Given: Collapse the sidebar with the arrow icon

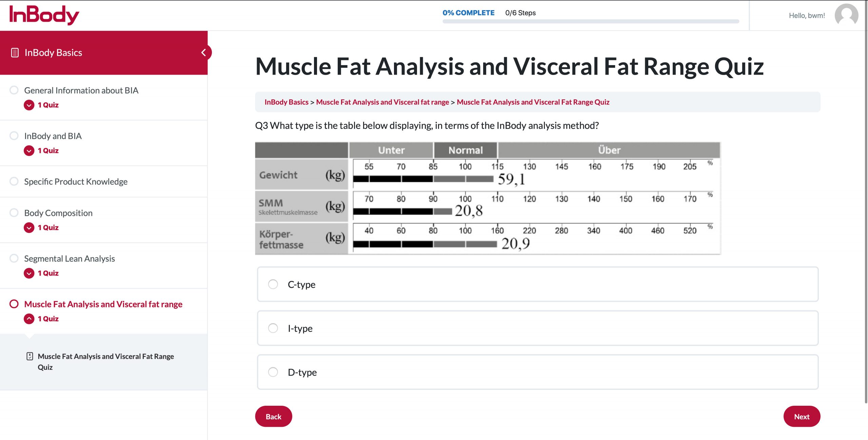Looking at the screenshot, I should [x=204, y=53].
